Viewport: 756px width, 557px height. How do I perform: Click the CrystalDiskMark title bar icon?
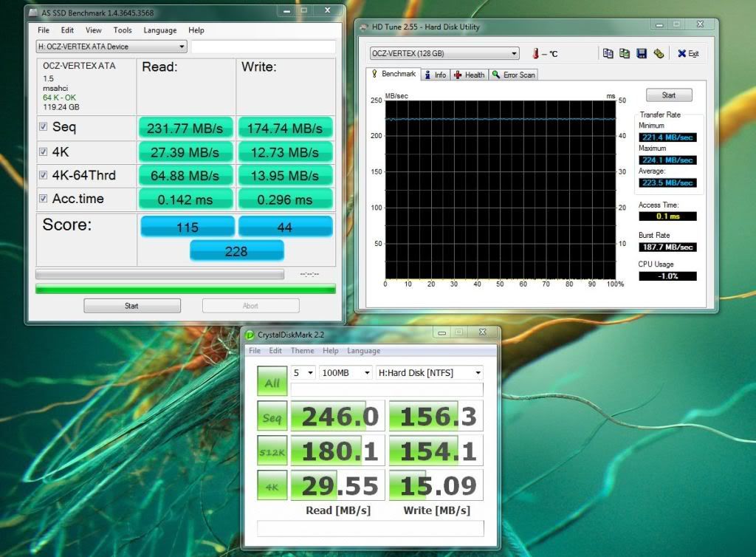(250, 335)
